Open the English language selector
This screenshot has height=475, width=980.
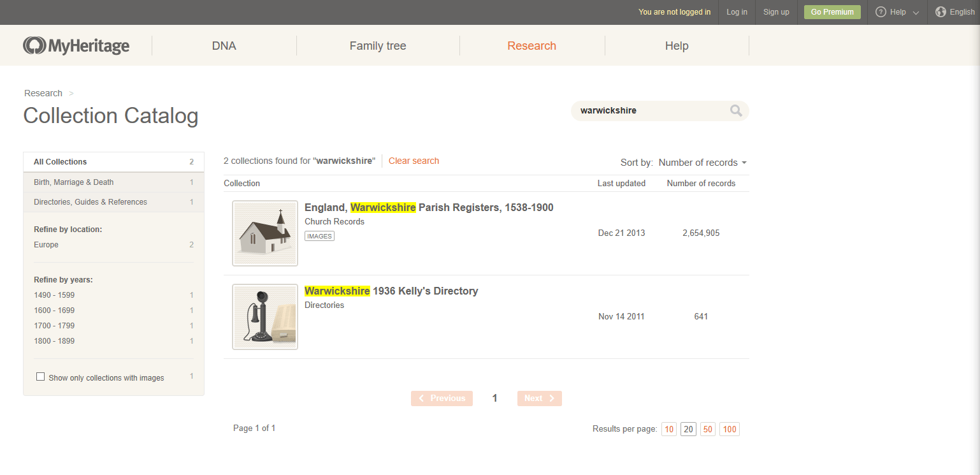(962, 12)
